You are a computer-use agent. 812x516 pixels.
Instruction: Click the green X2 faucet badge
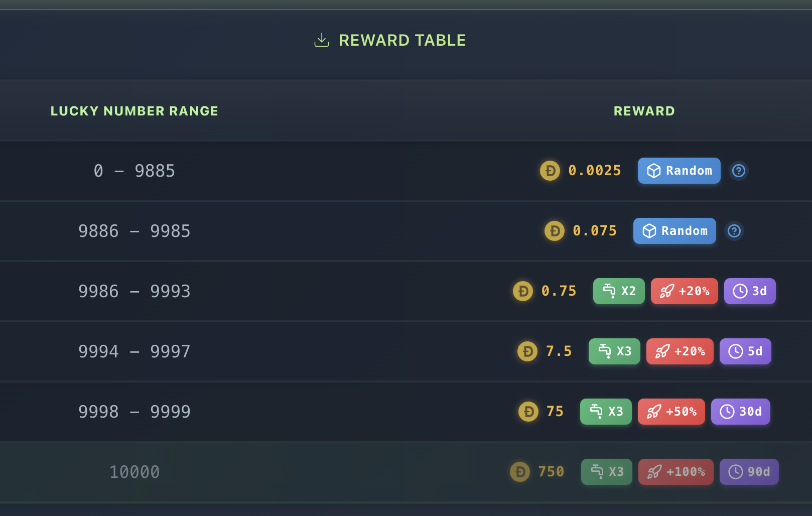click(x=618, y=291)
